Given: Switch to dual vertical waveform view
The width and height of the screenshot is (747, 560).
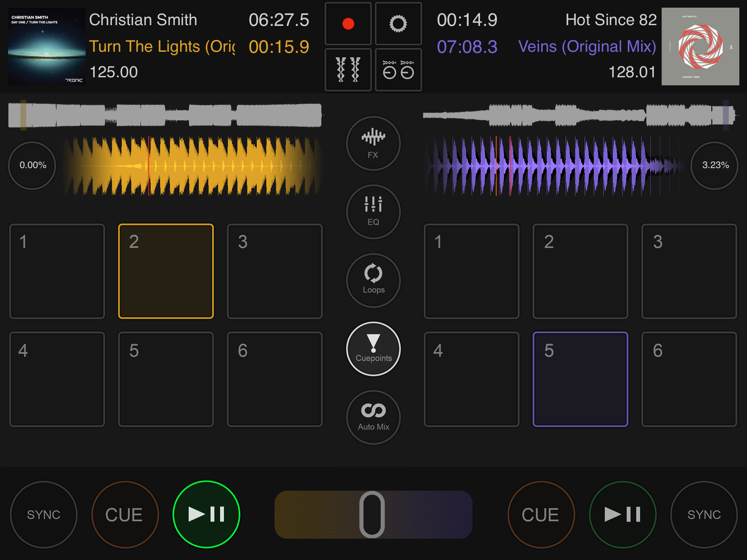Looking at the screenshot, I should tap(348, 69).
